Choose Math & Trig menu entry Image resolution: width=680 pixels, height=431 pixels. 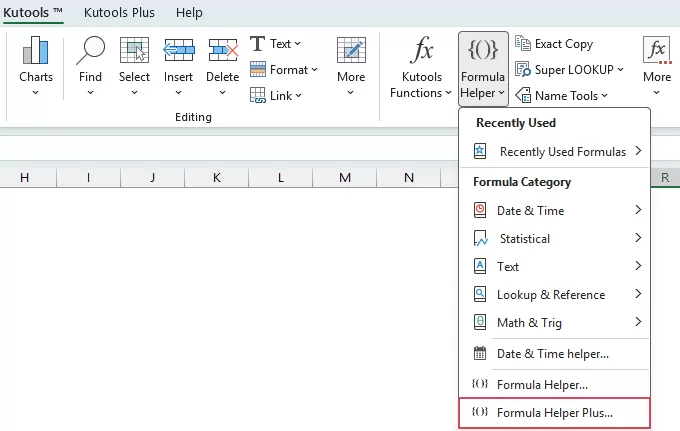[555, 322]
